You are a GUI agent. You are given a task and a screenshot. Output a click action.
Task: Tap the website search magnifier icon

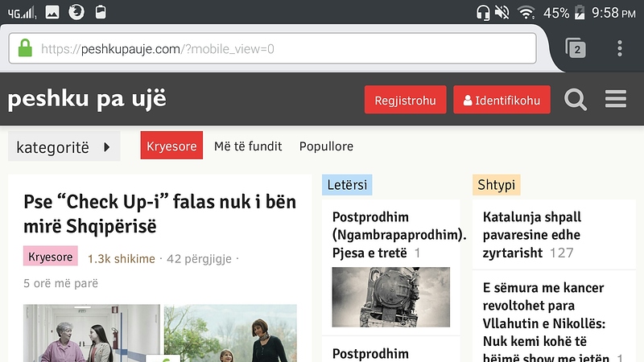(x=575, y=100)
